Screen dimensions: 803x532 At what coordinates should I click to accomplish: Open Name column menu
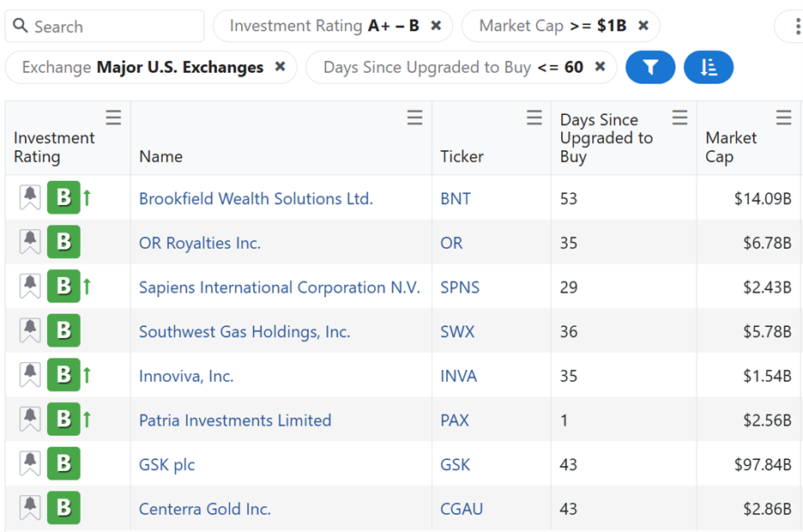click(414, 118)
